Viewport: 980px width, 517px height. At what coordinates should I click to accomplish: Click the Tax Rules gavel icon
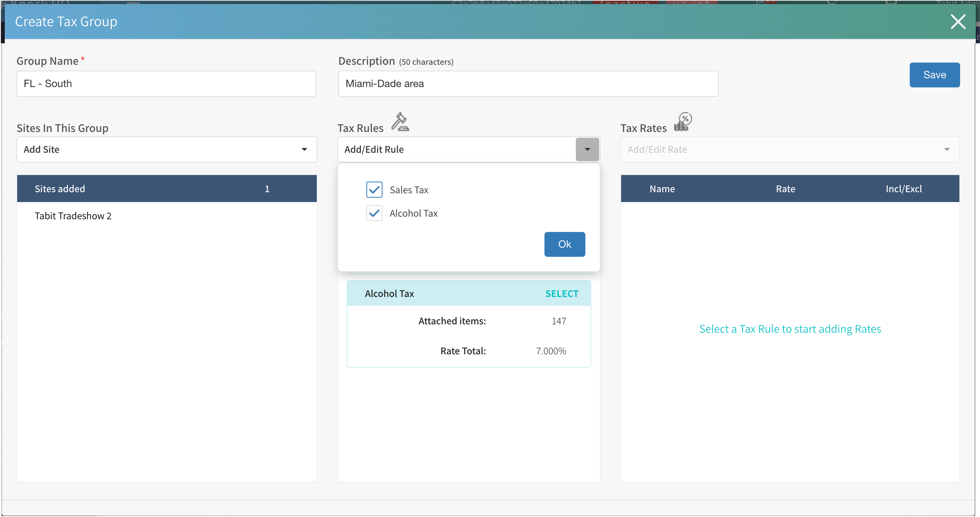(x=400, y=122)
